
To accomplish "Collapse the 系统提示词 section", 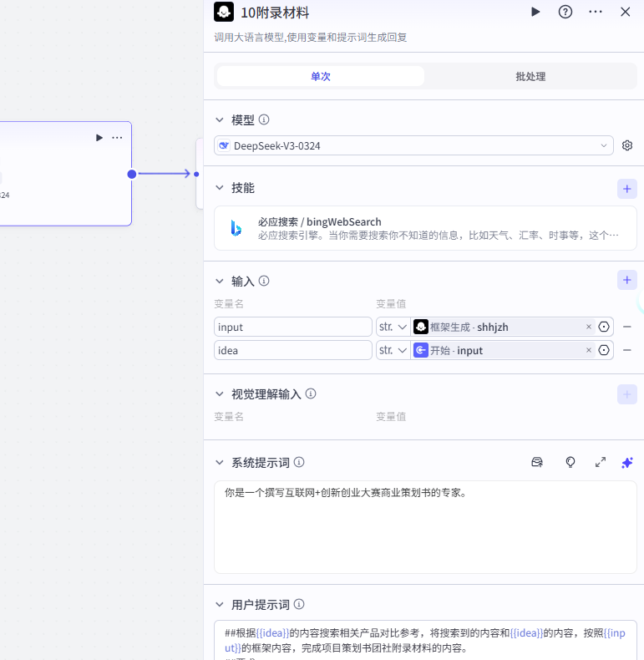I will (220, 462).
